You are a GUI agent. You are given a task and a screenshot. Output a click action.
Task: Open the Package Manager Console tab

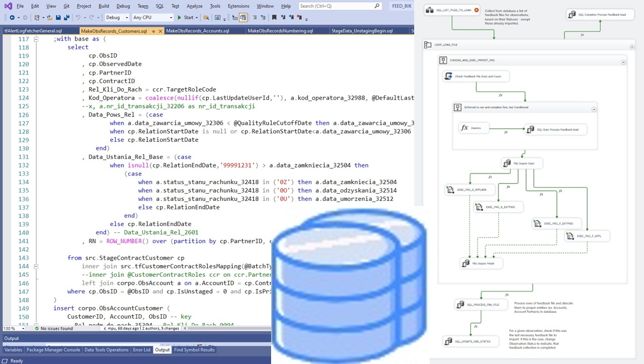click(53, 350)
